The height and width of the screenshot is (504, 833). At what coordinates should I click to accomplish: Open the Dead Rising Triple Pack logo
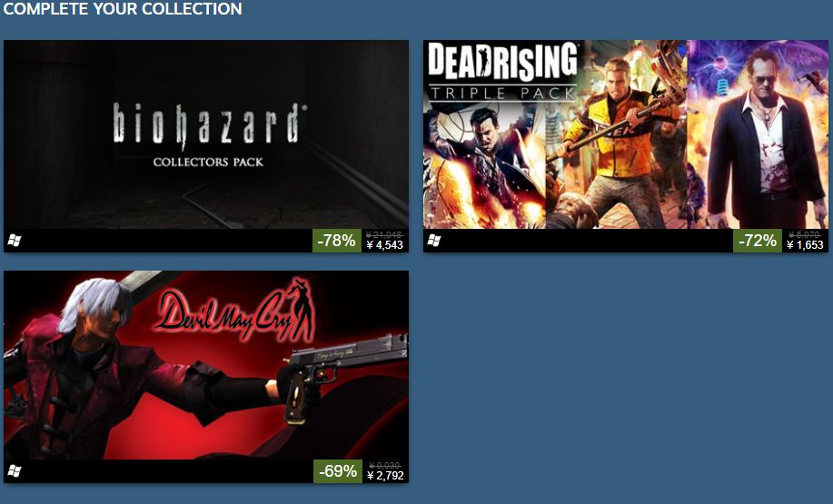[502, 71]
